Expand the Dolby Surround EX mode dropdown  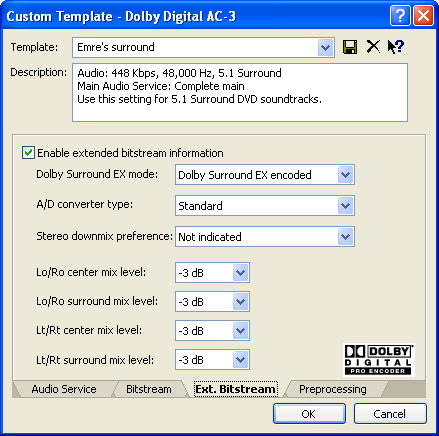(345, 175)
